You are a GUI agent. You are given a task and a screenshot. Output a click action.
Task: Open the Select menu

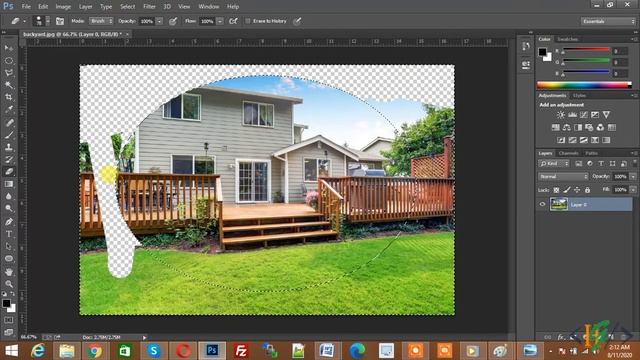click(127, 7)
